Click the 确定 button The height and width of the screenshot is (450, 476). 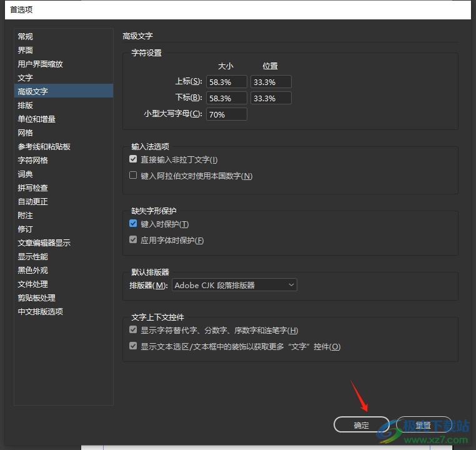[361, 425]
